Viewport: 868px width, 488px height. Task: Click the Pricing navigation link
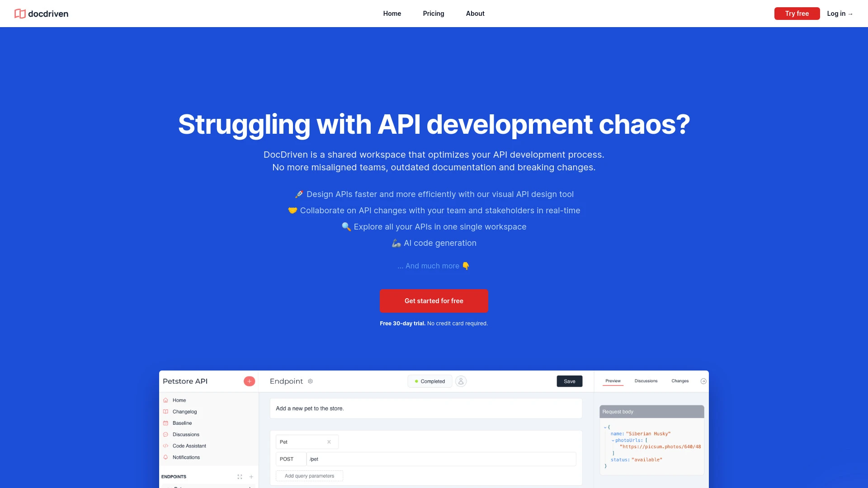pyautogui.click(x=434, y=13)
